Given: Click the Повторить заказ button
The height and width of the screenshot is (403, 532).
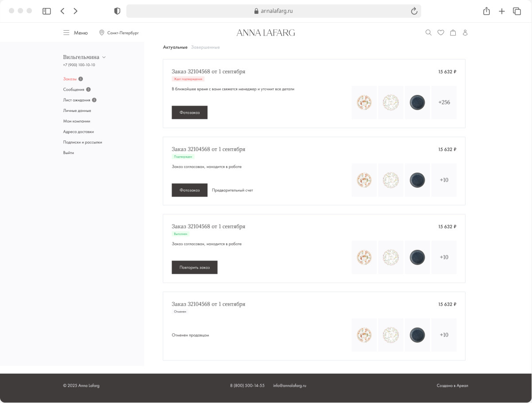Looking at the screenshot, I should tap(194, 268).
